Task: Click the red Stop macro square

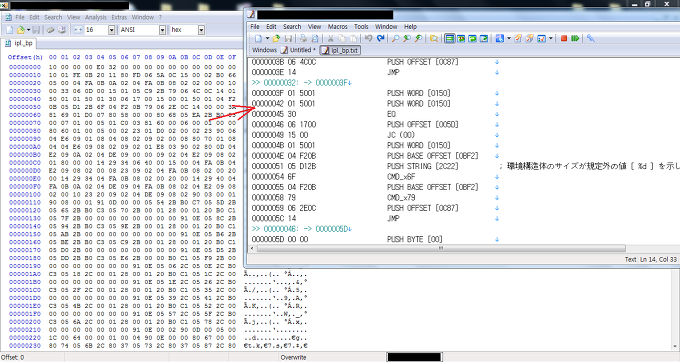Action: [x=564, y=39]
